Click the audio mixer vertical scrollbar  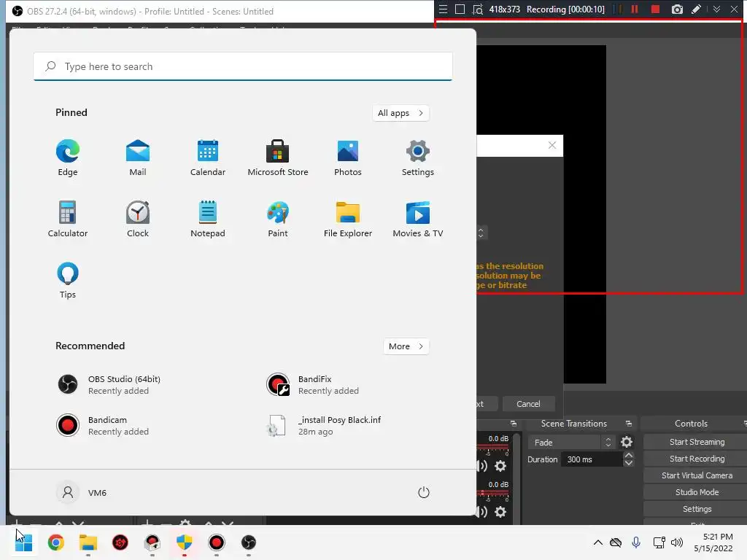click(x=516, y=478)
